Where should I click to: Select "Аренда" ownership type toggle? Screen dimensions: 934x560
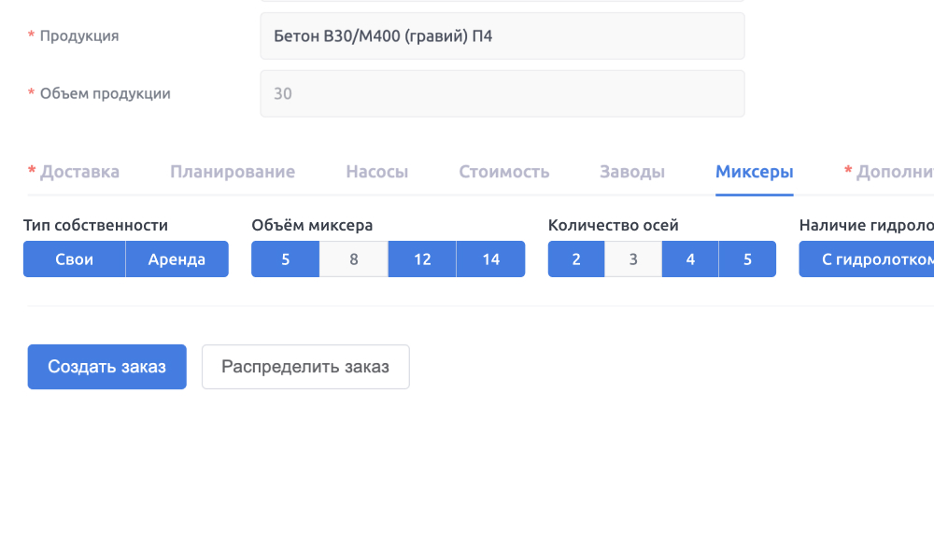[x=177, y=259]
